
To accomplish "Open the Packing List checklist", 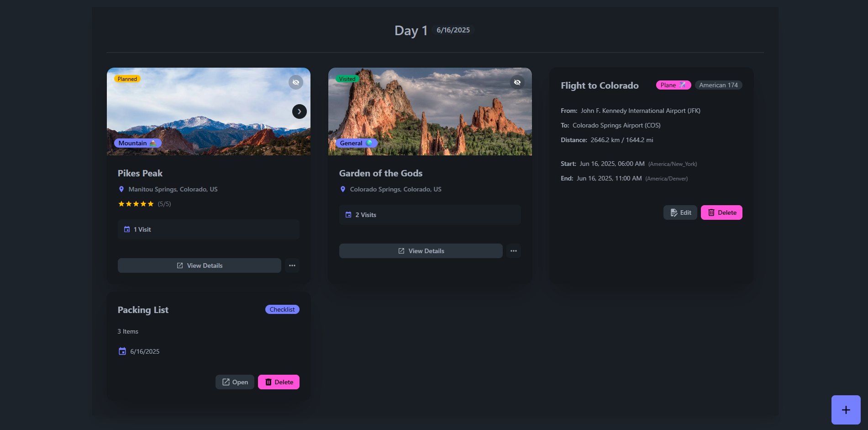I will (235, 382).
